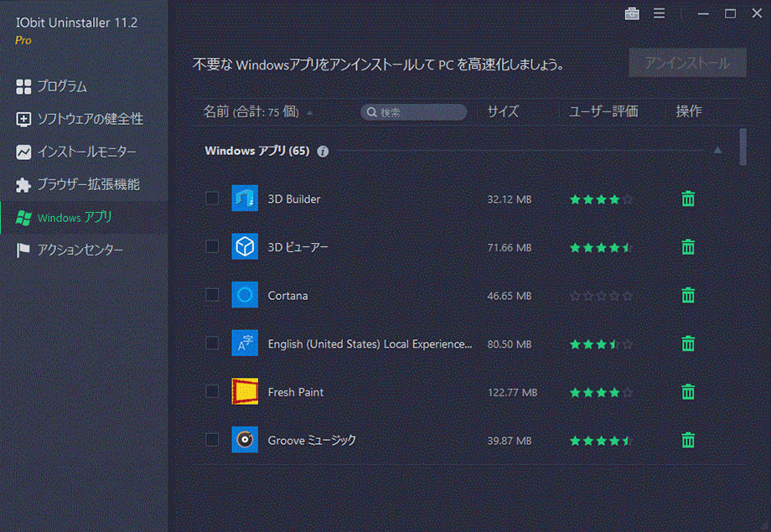The width and height of the screenshot is (771, 532).
Task: Click the 3D Builder star rating
Action: [601, 199]
